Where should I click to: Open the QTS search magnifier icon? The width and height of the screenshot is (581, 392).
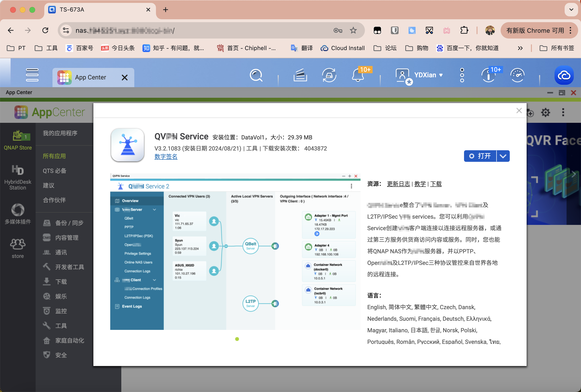point(256,75)
